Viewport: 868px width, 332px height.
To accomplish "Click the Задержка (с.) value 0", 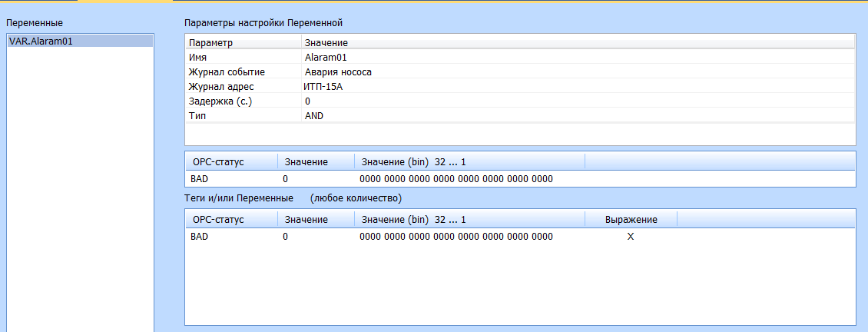I will 307,101.
